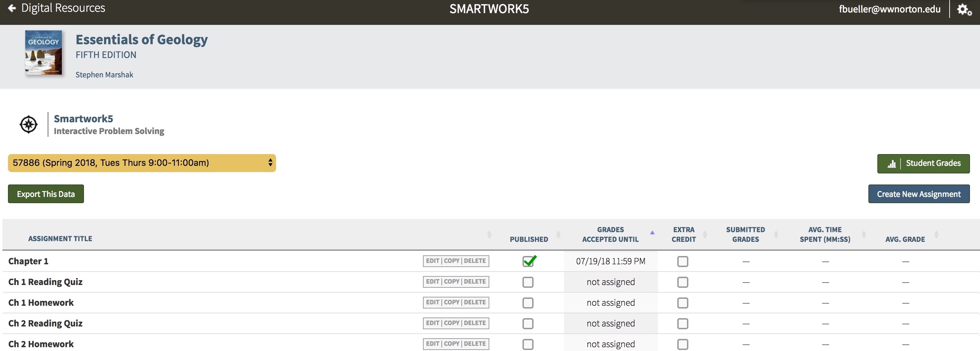
Task: Click COPY for Chapter 1
Action: pos(452,261)
